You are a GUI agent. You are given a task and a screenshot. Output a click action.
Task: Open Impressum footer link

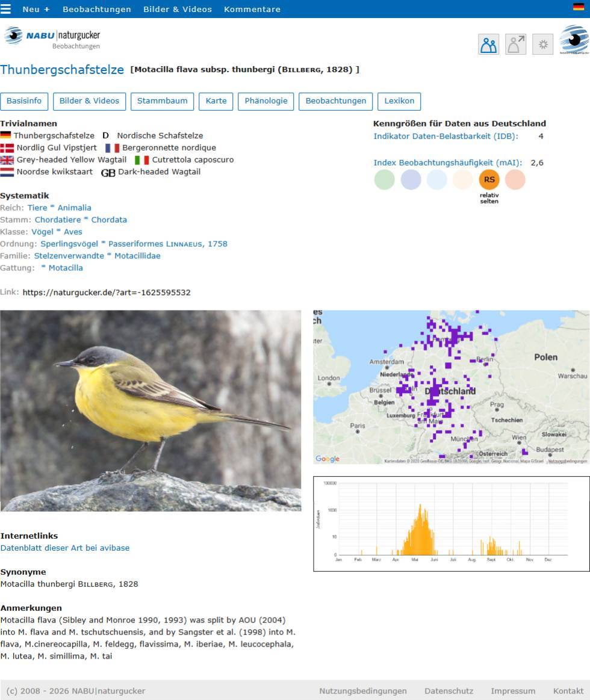(513, 691)
